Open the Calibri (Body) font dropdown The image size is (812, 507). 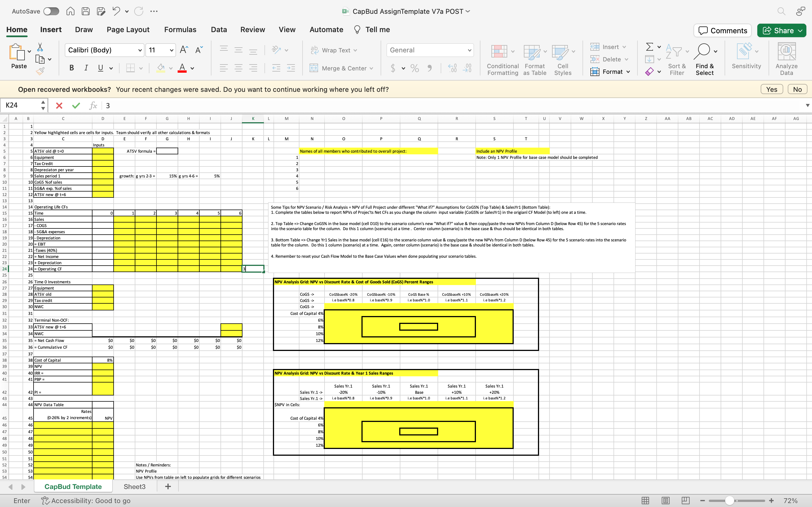[x=140, y=50]
